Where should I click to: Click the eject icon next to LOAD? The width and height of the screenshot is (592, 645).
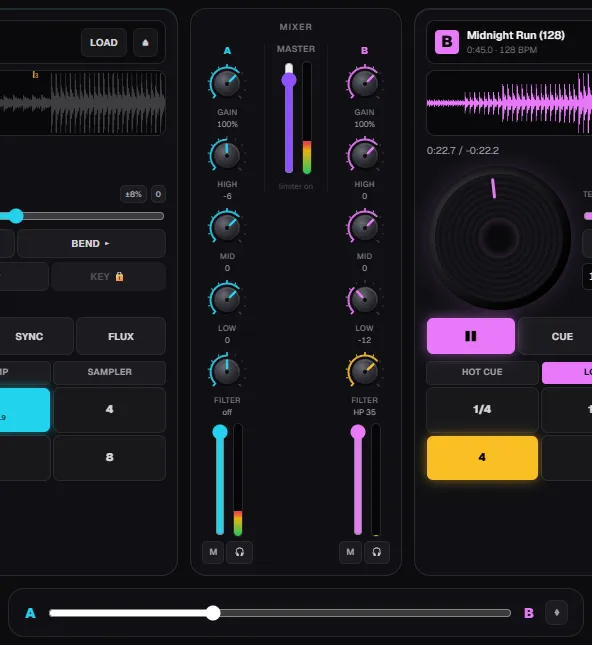click(x=145, y=42)
